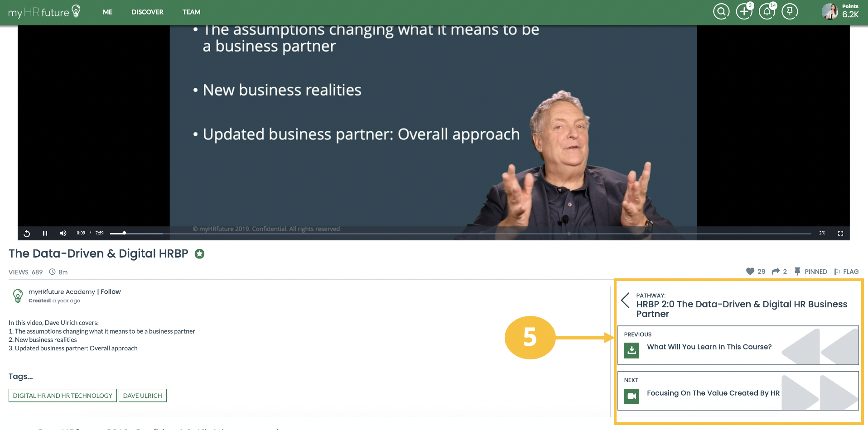
Task: Open the notifications bell
Action: [767, 11]
